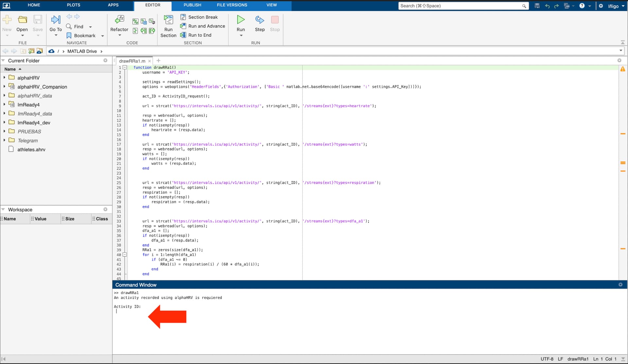Click the Uncomment icon
The height and width of the screenshot is (364, 628).
(144, 22)
